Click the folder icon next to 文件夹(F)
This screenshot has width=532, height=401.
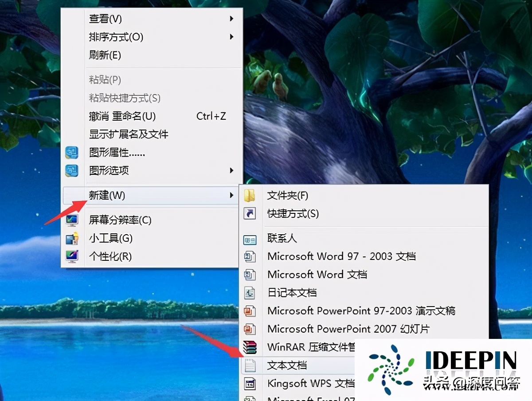(x=250, y=195)
